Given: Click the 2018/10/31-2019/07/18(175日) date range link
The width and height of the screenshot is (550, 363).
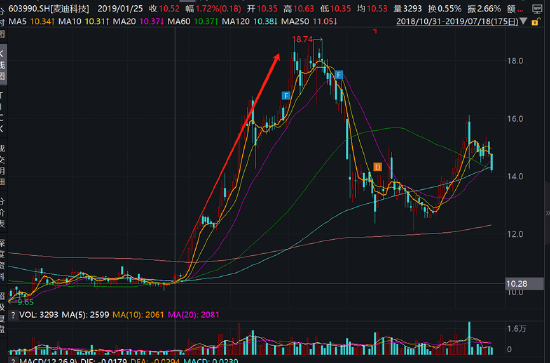Looking at the screenshot, I should (x=457, y=21).
